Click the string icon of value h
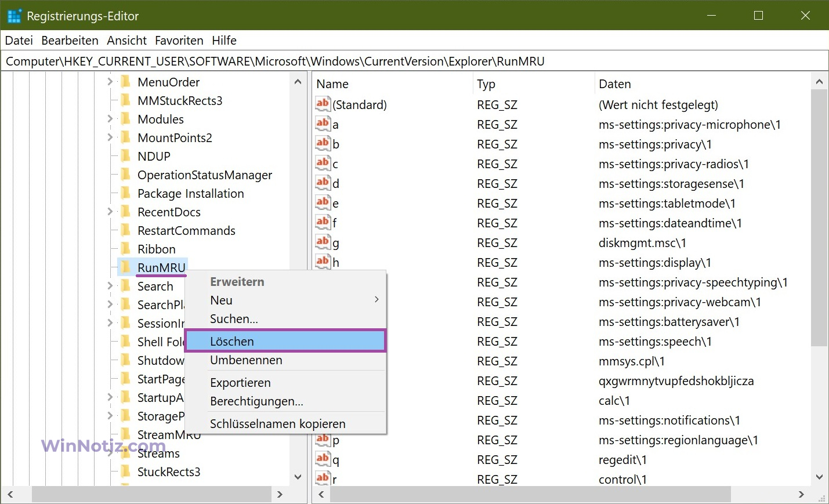 323,262
